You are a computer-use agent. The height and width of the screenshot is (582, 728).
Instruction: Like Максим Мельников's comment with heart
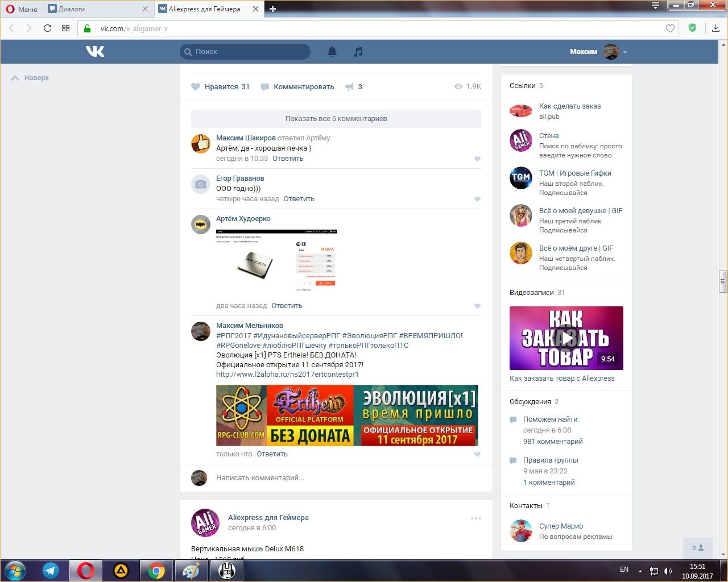477,455
